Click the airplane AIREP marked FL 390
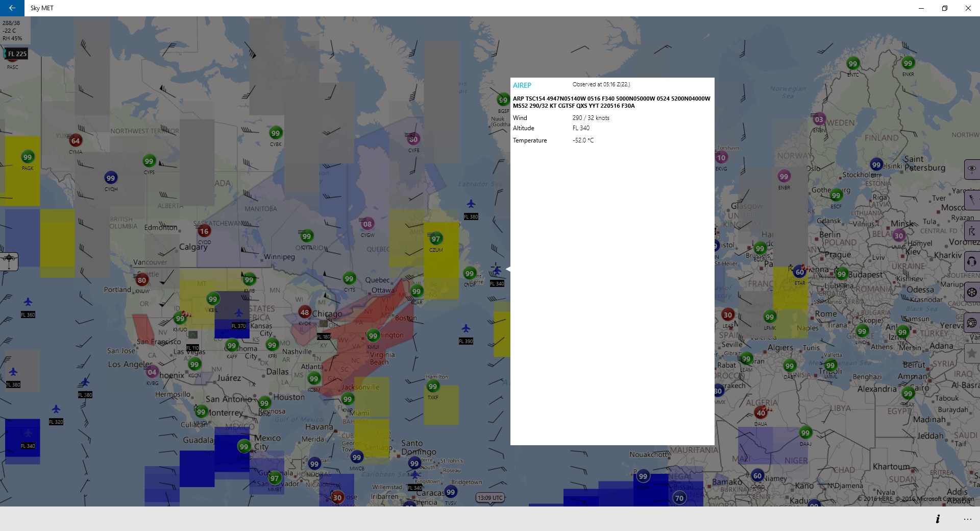This screenshot has height=531, width=980. pos(465,328)
